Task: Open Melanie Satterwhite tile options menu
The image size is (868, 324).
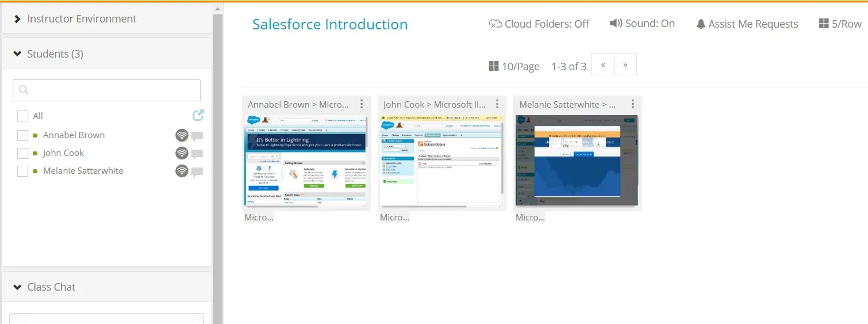Action: (633, 104)
